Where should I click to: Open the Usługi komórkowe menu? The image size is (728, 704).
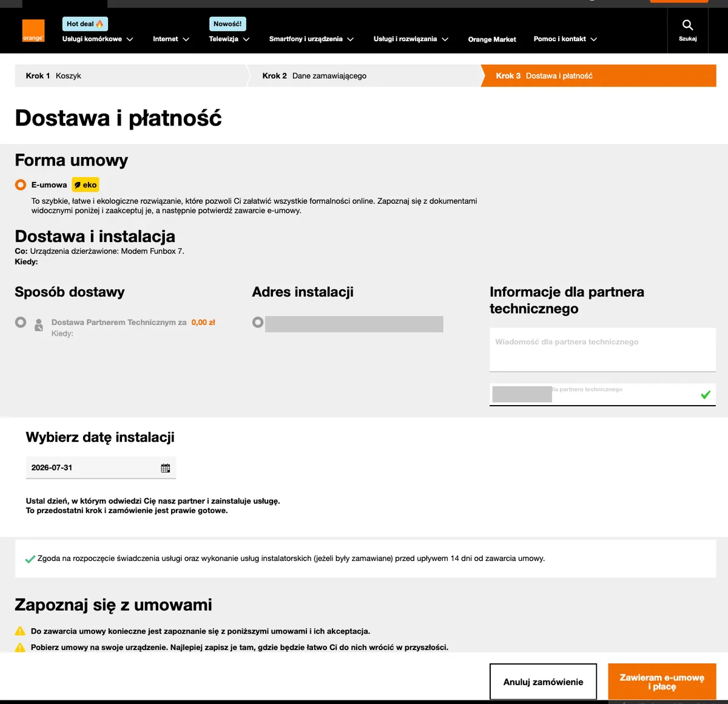pyautogui.click(x=92, y=39)
